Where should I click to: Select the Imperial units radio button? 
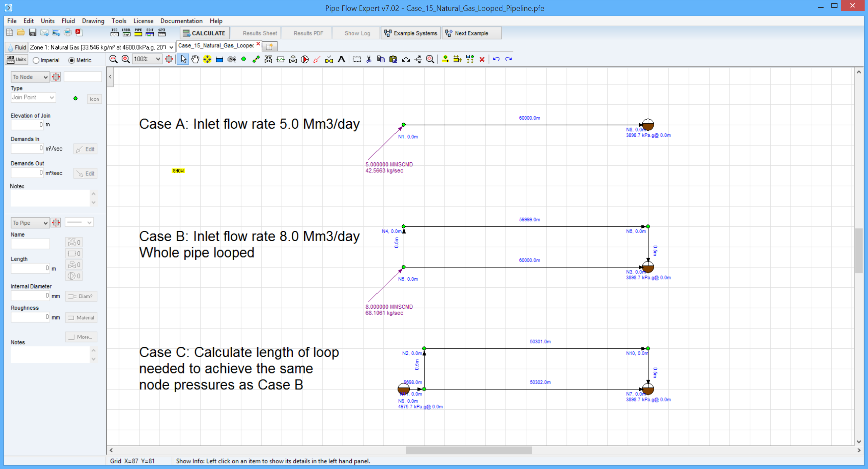(x=36, y=60)
